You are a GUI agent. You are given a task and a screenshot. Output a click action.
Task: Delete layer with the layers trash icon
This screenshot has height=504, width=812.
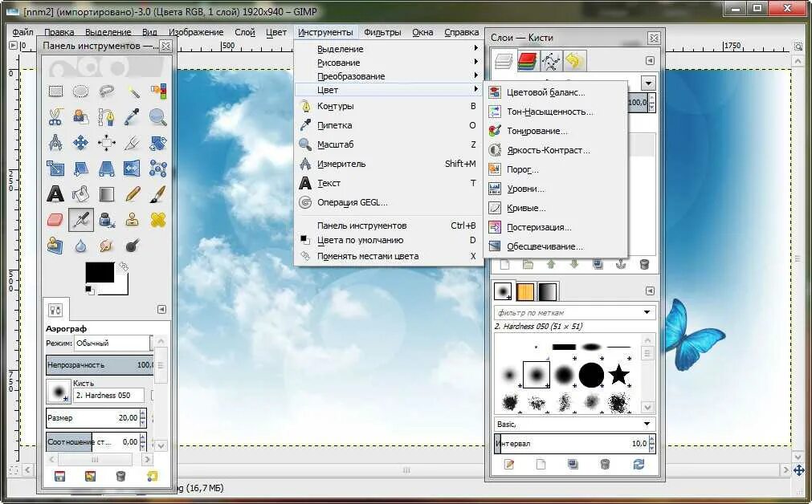click(644, 265)
